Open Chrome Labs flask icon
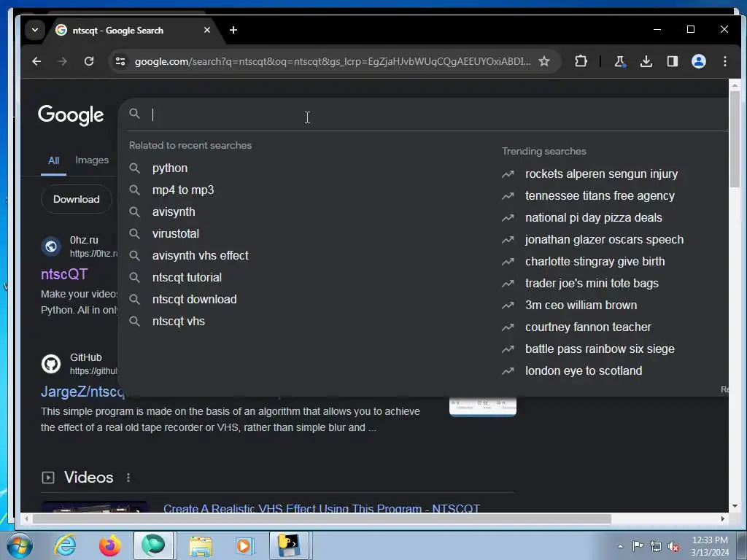747x560 pixels. click(619, 61)
